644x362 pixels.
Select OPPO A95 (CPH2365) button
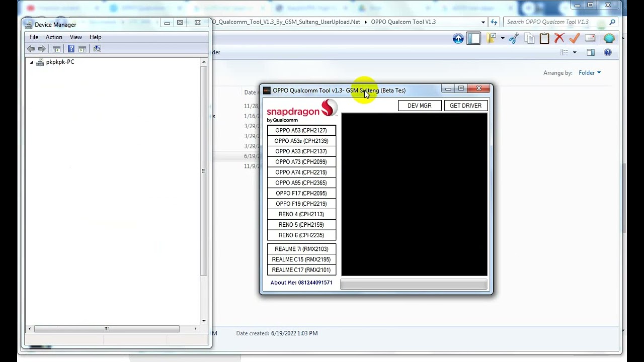(x=301, y=183)
